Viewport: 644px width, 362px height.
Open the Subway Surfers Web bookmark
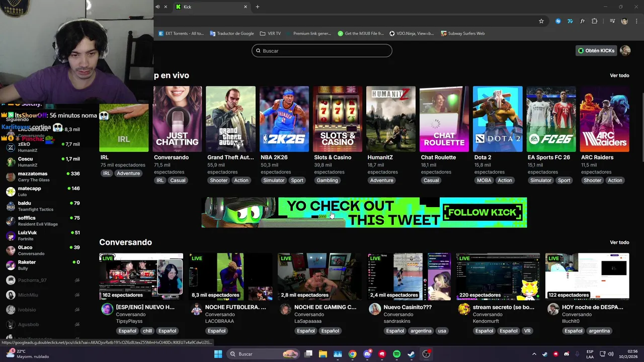[x=463, y=34]
